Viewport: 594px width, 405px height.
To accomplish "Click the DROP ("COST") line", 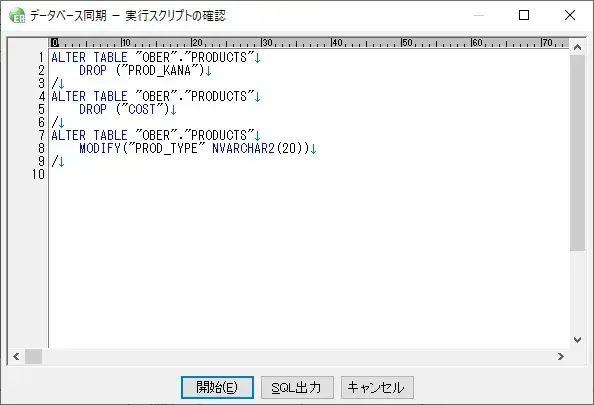I will pyautogui.click(x=128, y=109).
